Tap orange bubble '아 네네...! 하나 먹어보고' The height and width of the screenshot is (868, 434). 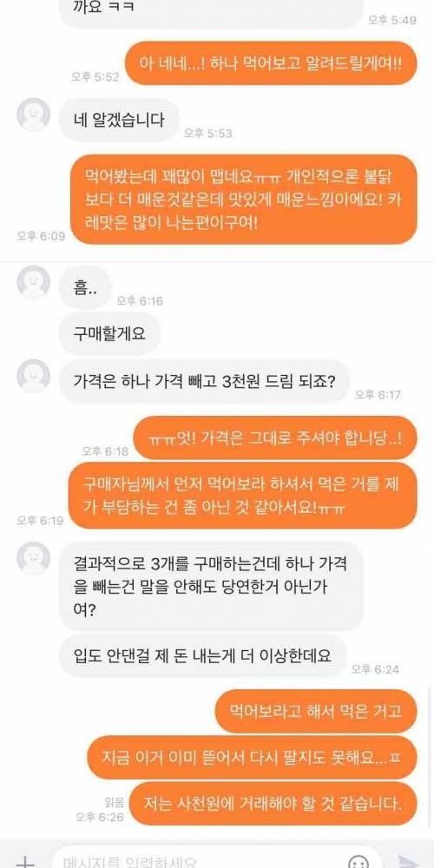pyautogui.click(x=271, y=63)
